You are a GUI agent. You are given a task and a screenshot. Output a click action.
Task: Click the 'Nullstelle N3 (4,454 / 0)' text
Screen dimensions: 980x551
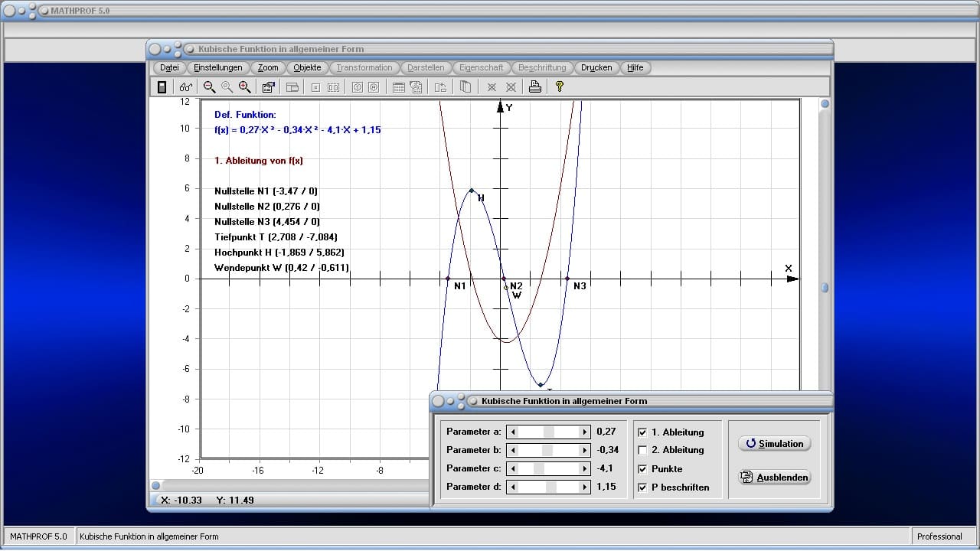[267, 222]
